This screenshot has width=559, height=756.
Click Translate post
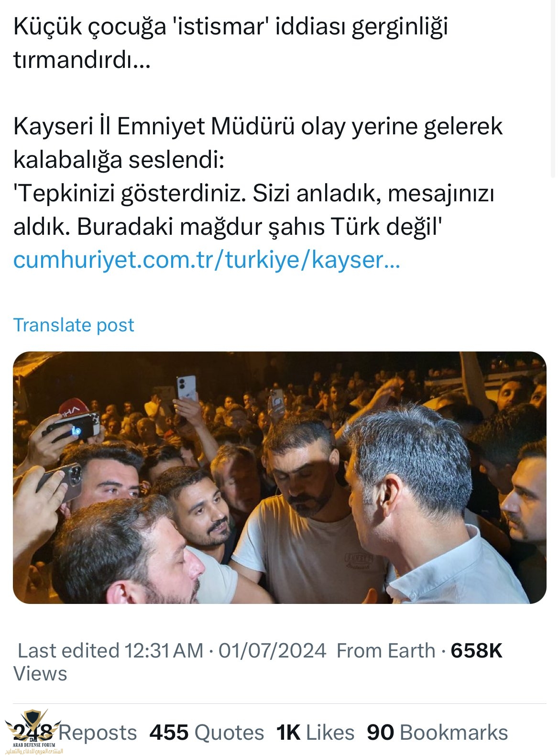[74, 325]
